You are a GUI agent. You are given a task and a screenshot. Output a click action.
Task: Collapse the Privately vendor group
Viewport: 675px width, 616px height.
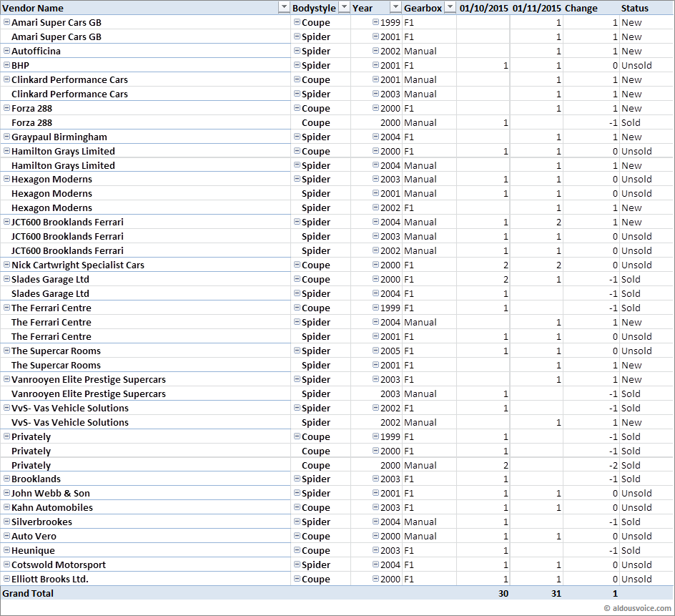pos(7,436)
